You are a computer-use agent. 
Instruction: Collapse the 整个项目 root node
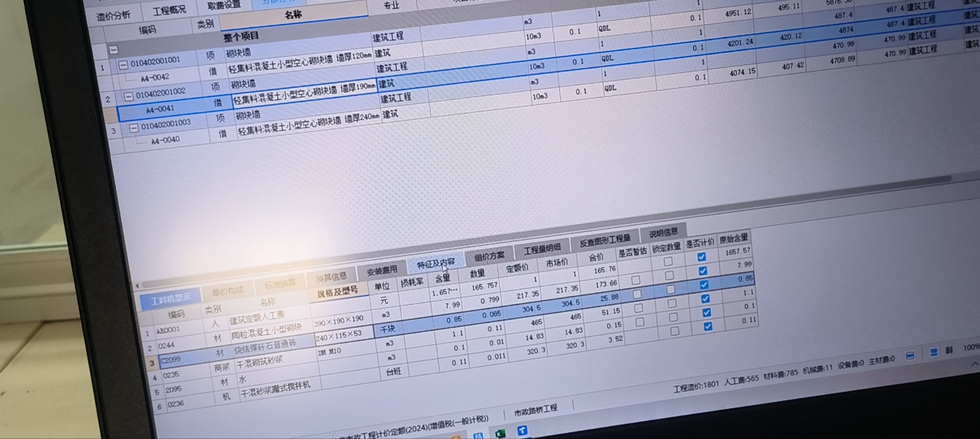[114, 50]
